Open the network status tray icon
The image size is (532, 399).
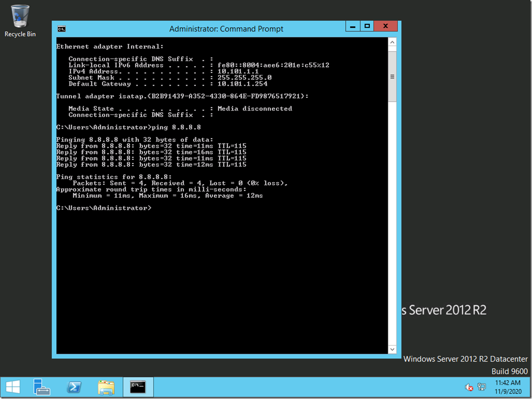[482, 387]
